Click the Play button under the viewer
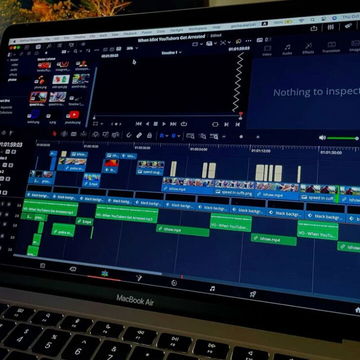 coord(164,124)
